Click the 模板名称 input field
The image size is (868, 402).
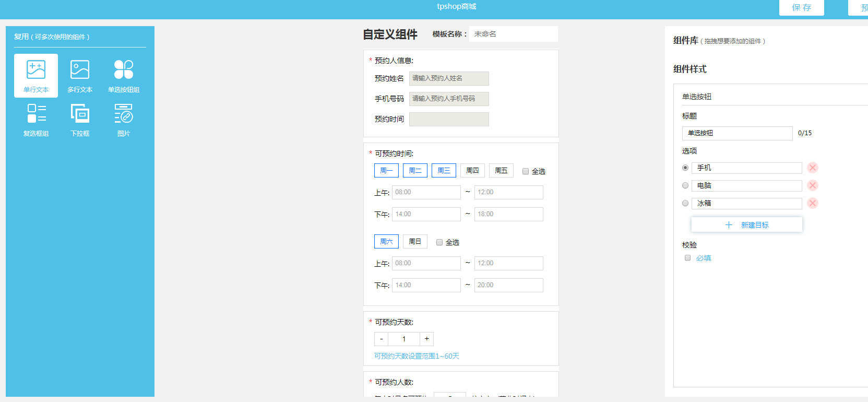pos(513,34)
